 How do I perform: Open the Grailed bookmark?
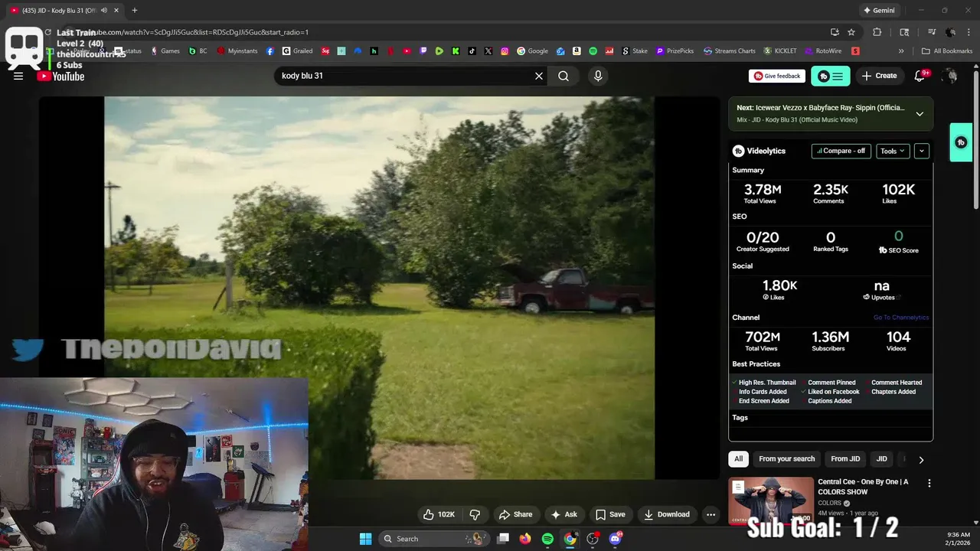coord(298,51)
